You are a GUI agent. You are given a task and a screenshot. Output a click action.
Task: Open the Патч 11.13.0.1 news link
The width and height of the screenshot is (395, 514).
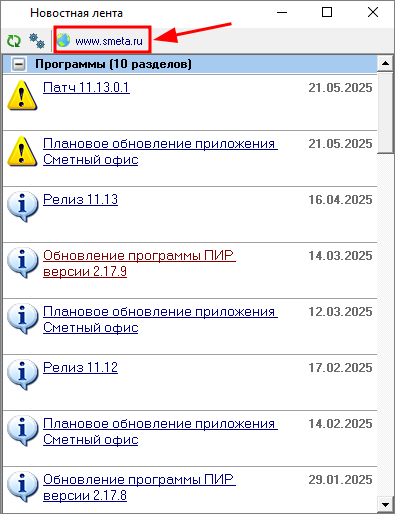[86, 88]
